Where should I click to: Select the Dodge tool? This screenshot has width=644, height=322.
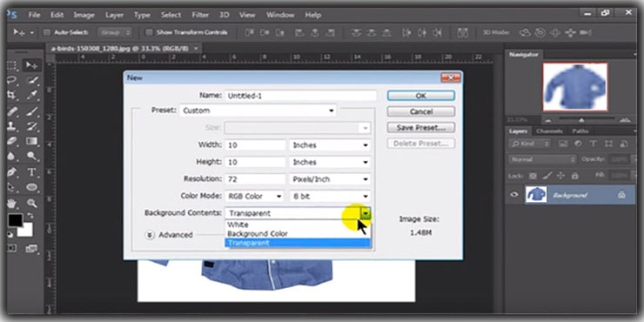(x=32, y=156)
